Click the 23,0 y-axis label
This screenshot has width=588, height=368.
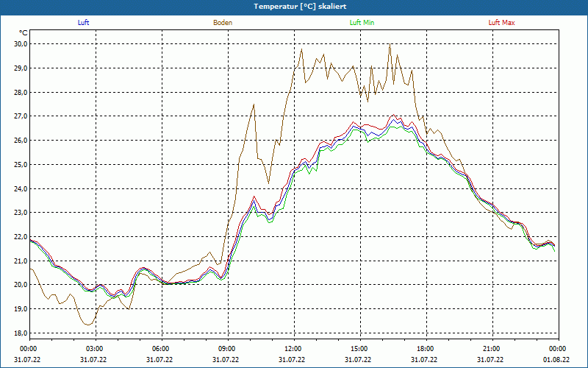[x=21, y=213]
